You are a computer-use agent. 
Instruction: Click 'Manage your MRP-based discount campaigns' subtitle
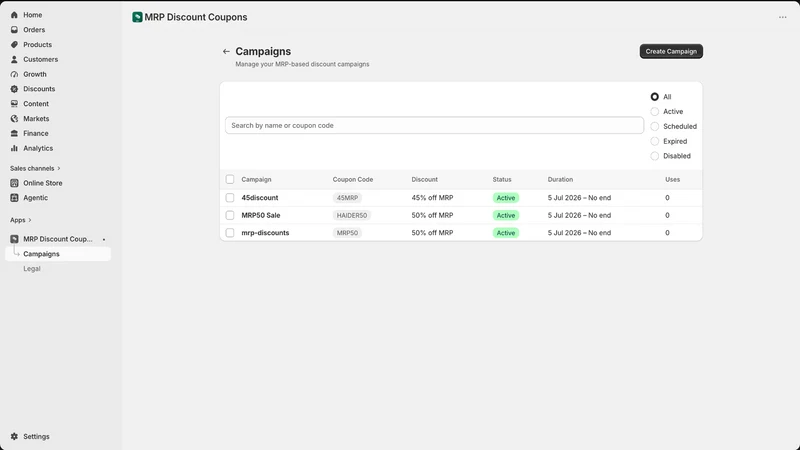tap(302, 64)
